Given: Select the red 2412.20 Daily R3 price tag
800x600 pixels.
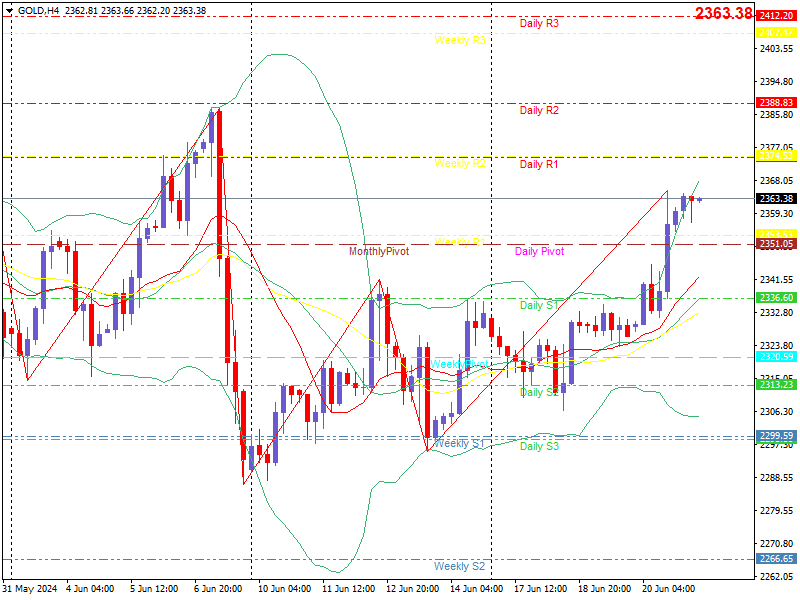Looking at the screenshot, I should 776,16.
